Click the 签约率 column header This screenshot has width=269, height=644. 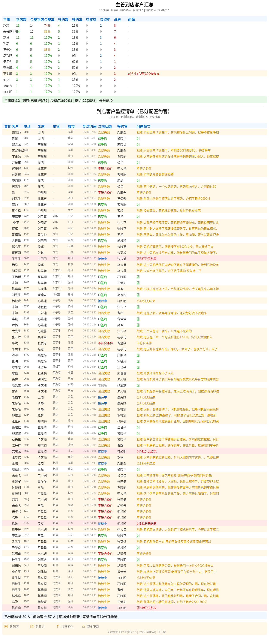tap(77, 20)
